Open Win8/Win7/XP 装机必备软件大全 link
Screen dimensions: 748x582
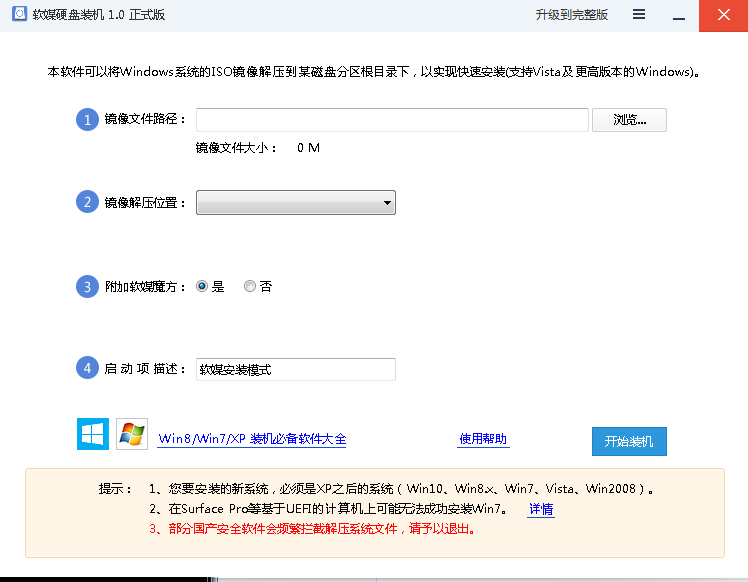click(252, 439)
